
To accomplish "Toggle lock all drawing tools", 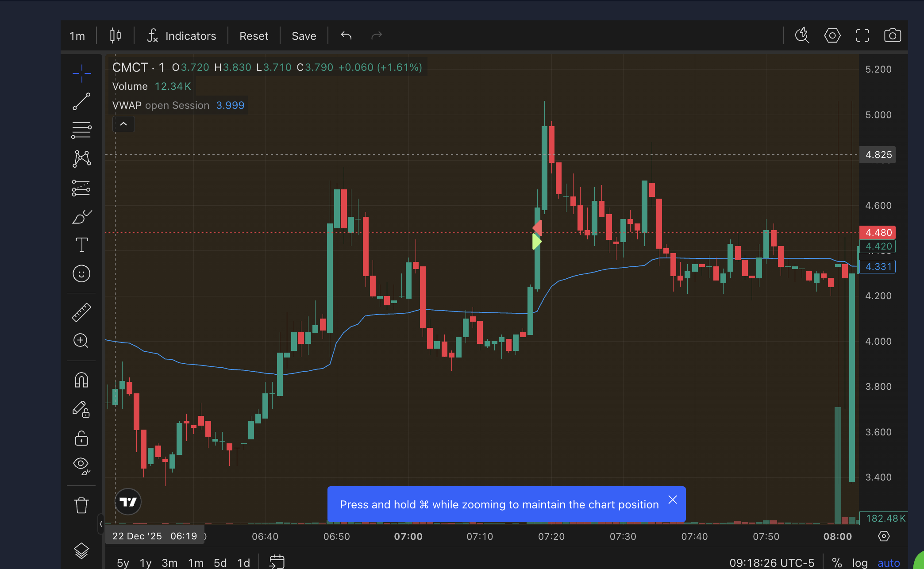I will pos(81,438).
